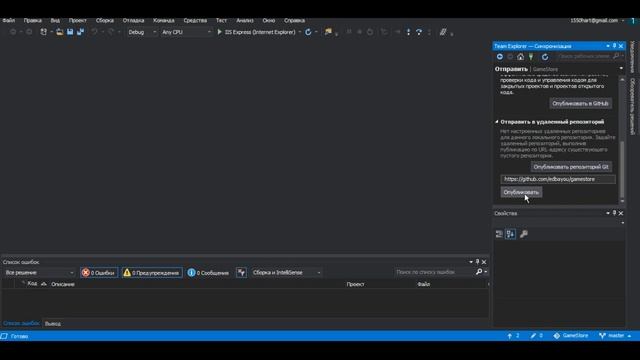Screen dimensions: 640x360
Task: Click the Team Explorer vertical scrollbar
Action: (622, 169)
